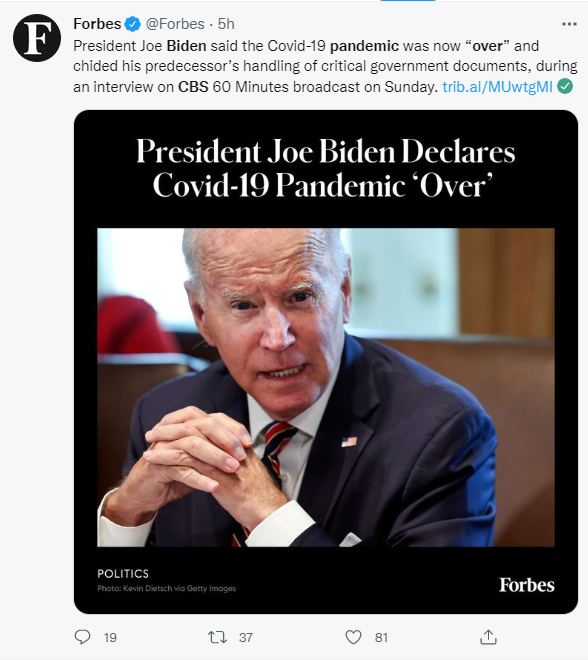Viewport: 588px width, 660px height.
Task: Click the Forbes logo on the image card
Action: 527,585
